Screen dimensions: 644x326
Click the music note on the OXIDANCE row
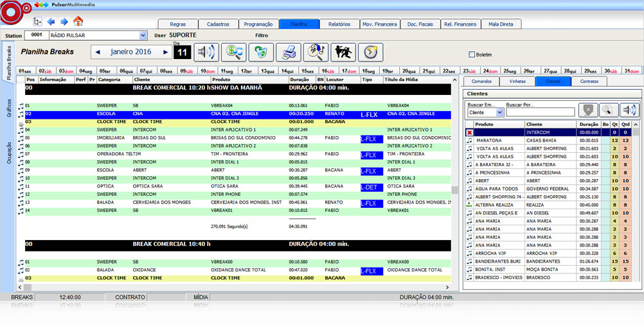pos(21,271)
